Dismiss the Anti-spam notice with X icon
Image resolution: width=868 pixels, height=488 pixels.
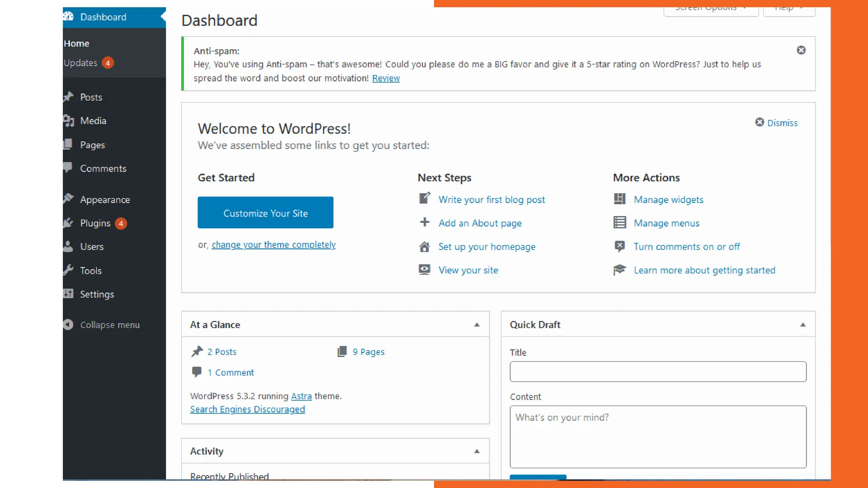coord(801,50)
